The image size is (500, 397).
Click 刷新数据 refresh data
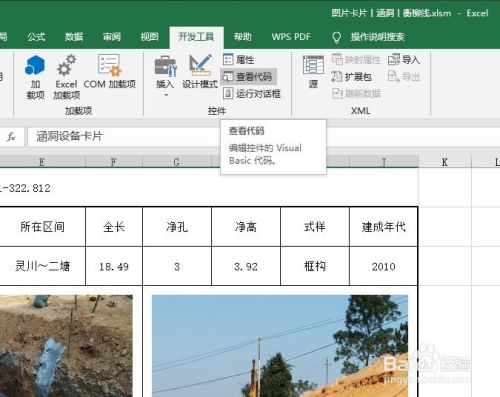356,94
